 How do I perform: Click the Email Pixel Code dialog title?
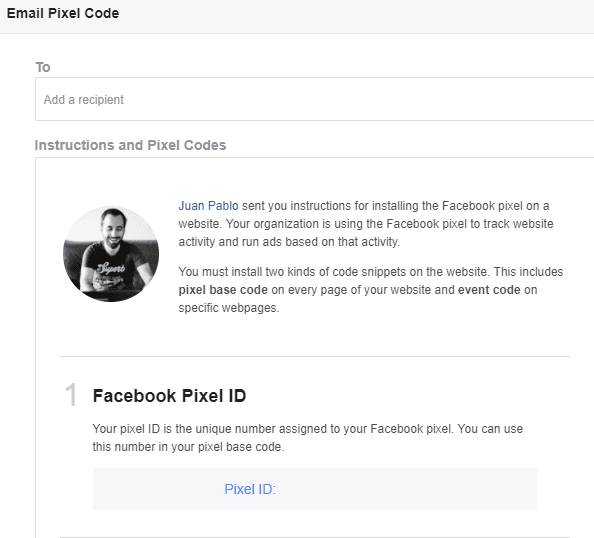[x=63, y=13]
